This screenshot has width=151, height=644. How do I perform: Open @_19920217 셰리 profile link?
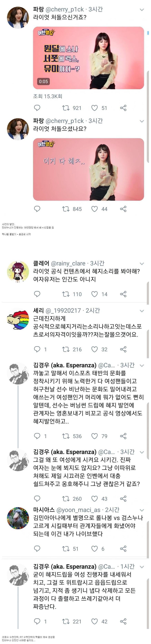63,311
